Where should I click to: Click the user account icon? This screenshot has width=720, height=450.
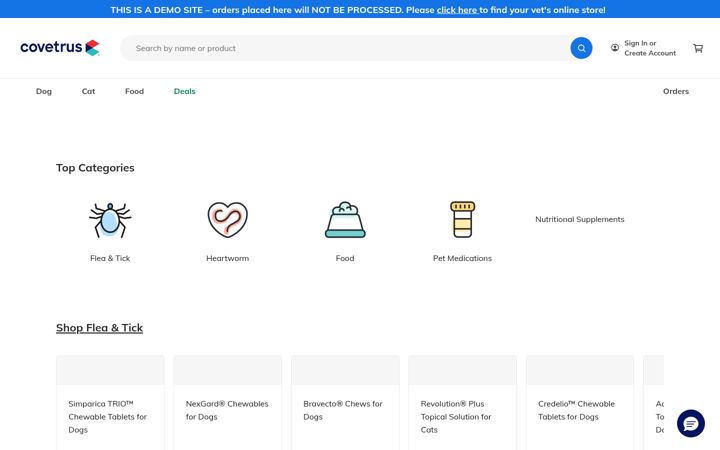614,48
